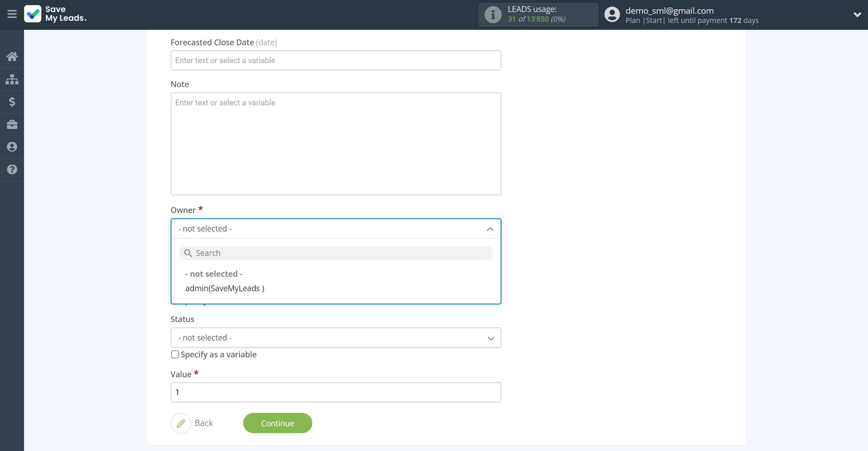
Task: Collapse the Owner dropdown
Action: (x=490, y=229)
